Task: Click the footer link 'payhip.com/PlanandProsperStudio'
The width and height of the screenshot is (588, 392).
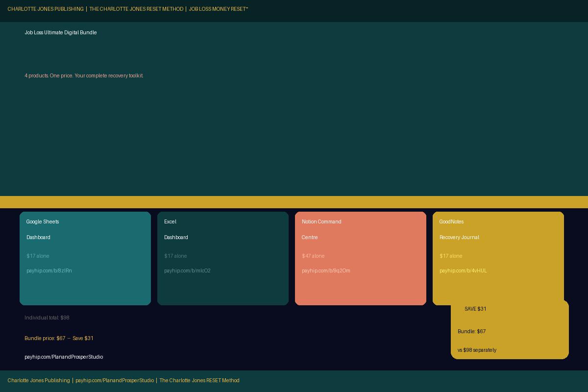Action: pos(115,380)
